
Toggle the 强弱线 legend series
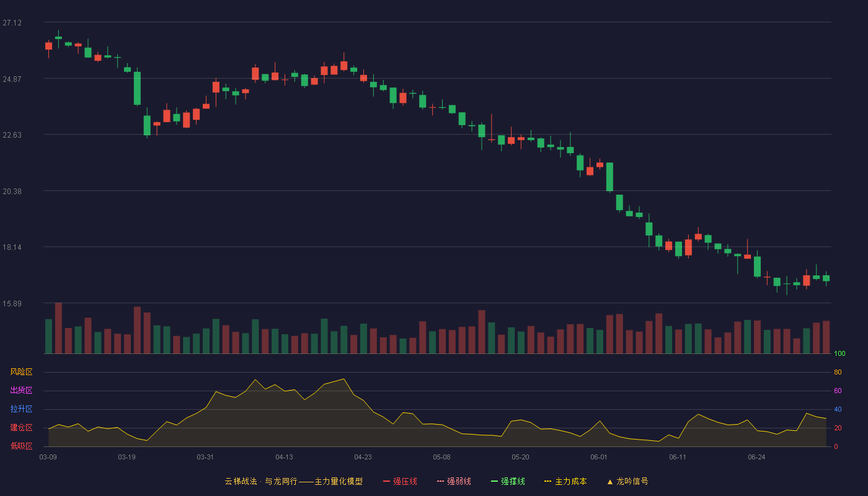(454, 481)
